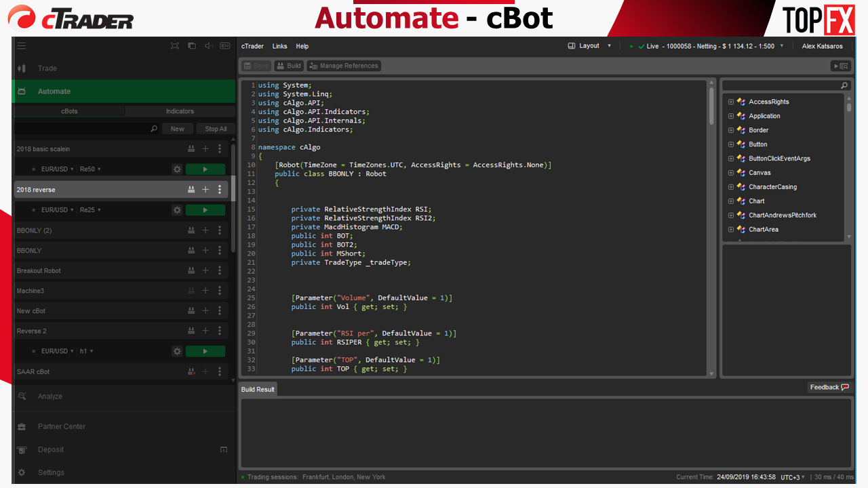Select ChartAndrewsPitchfork in the API tree
This screenshot has width=868, height=488.
pos(782,216)
